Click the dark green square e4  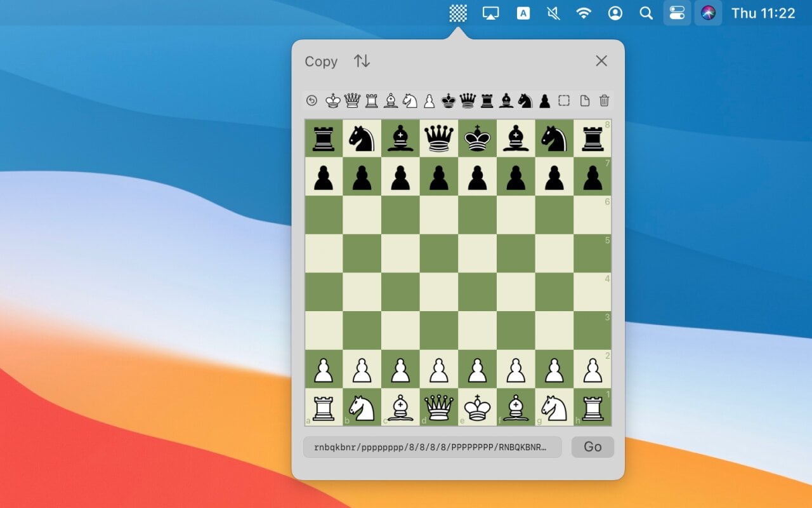[477, 292]
